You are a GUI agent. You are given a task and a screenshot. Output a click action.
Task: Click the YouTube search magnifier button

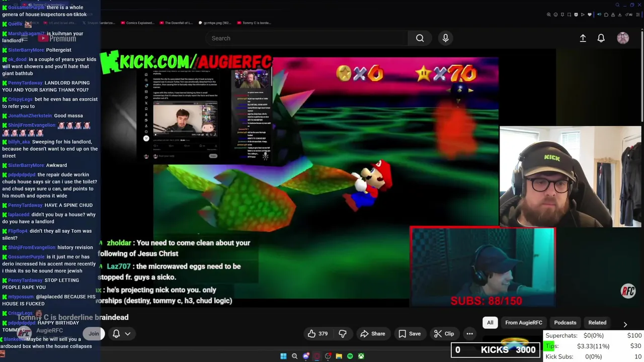coord(420,38)
